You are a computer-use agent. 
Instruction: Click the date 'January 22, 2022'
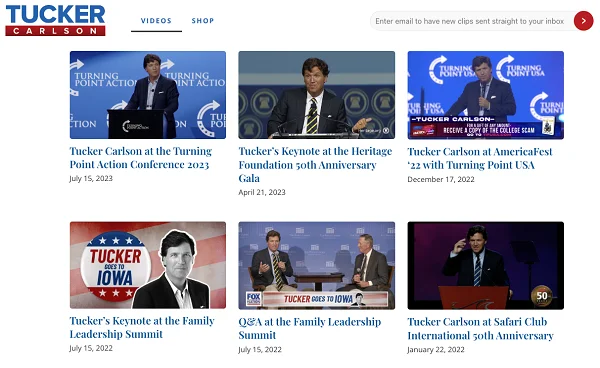tap(436, 349)
